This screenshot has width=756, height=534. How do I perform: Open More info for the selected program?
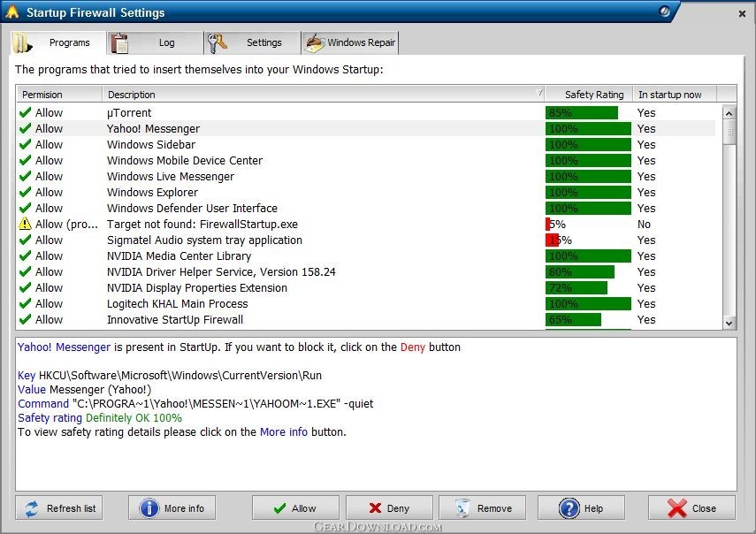[172, 508]
